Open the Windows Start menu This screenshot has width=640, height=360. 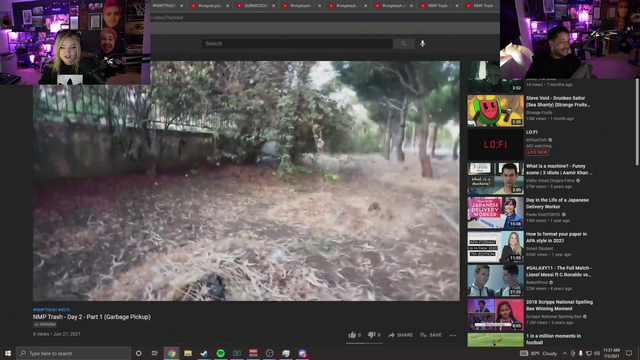8,353
